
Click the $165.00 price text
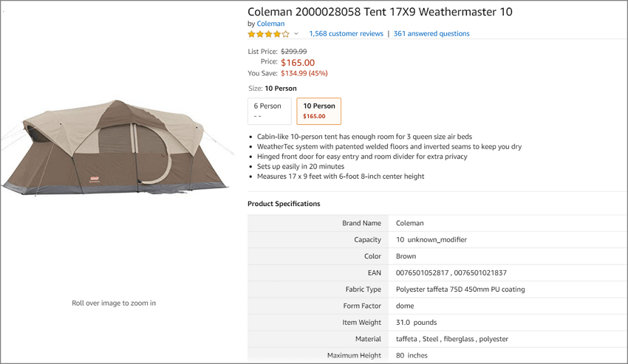[x=298, y=63]
